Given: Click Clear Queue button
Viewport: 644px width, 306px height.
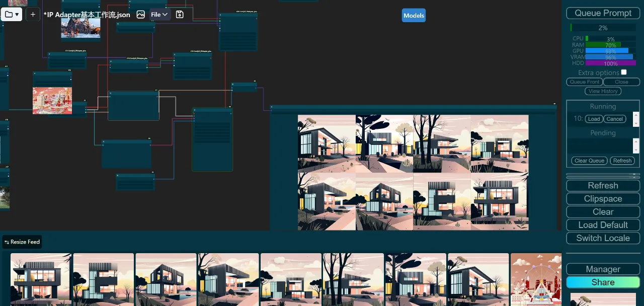Looking at the screenshot, I should [x=589, y=161].
